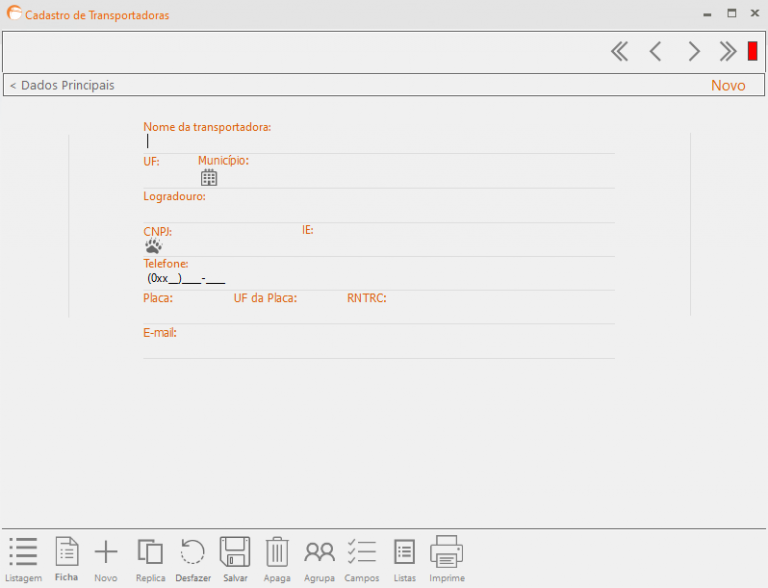Open the Município lookup building icon
The height and width of the screenshot is (588, 768).
(209, 178)
